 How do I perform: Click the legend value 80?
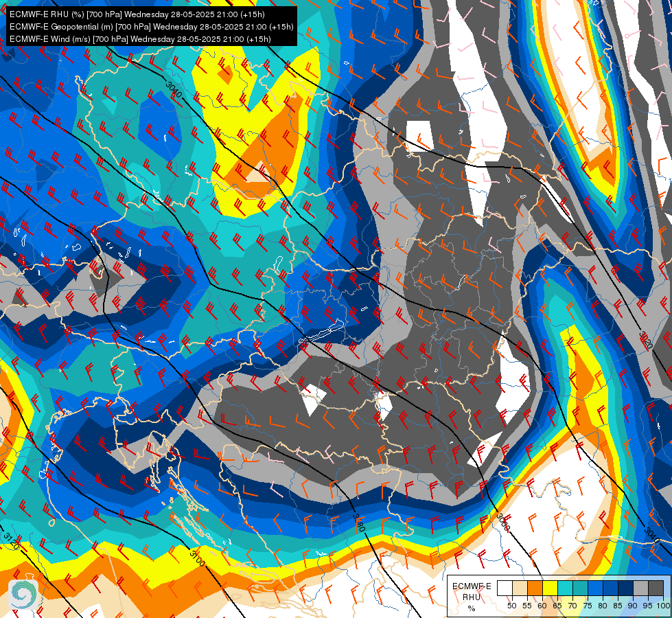click(x=603, y=606)
